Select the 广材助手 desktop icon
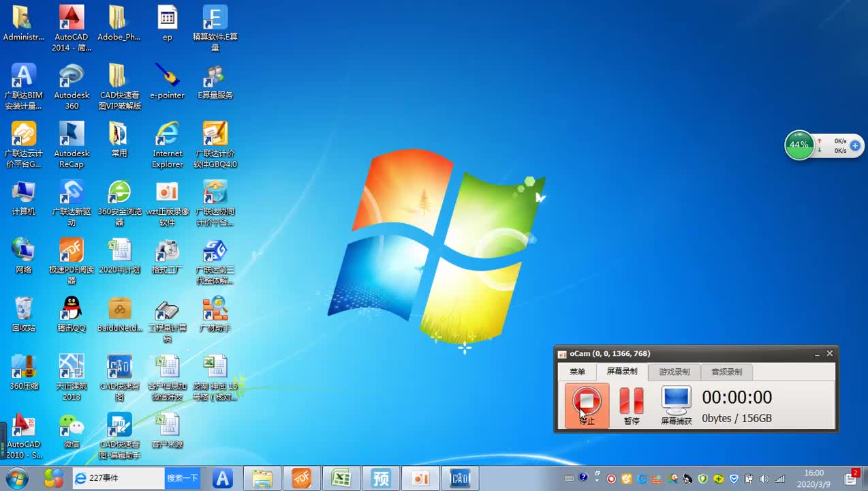 215,313
